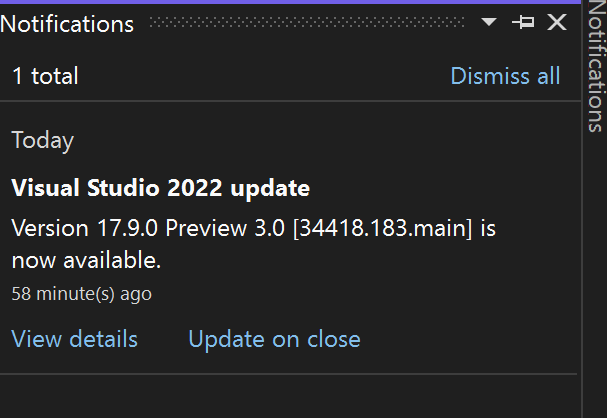Click the 1 total count label
607x418 pixels.
(45, 76)
